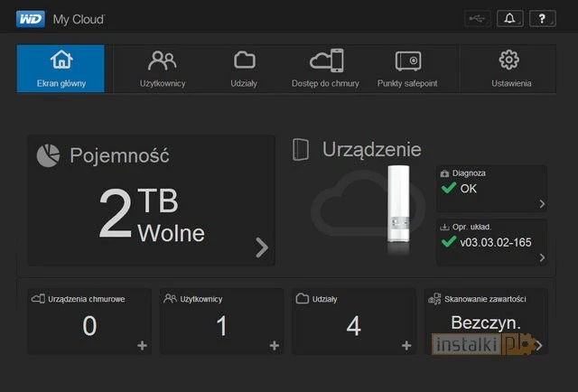Click the My Cloud device image
This screenshot has height=392, width=578.
coord(398,205)
